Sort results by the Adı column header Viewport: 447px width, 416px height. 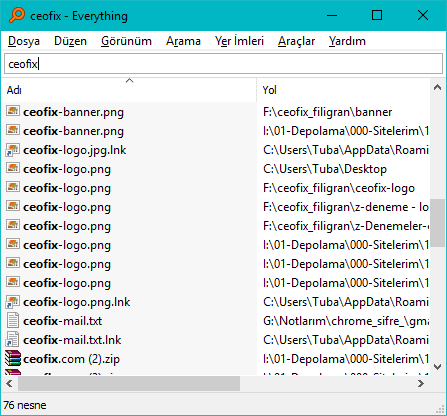coord(129,90)
